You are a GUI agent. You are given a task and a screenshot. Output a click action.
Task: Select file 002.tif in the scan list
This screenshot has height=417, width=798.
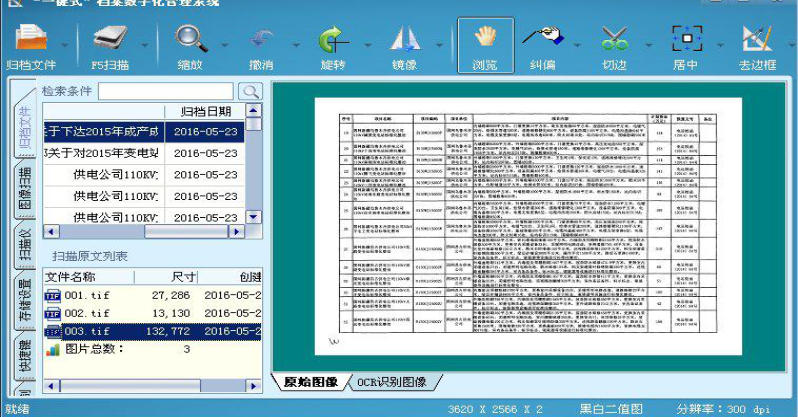tap(87, 313)
